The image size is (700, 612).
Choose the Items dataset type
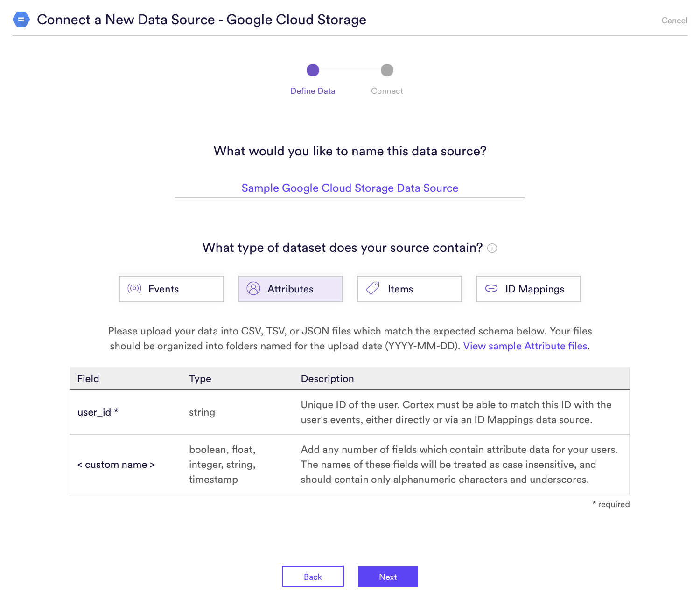point(409,289)
